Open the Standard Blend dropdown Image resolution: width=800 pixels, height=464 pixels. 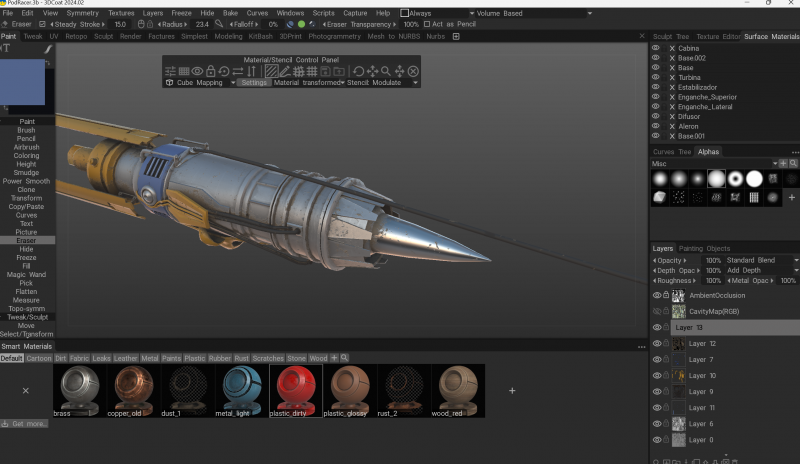pyautogui.click(x=762, y=260)
